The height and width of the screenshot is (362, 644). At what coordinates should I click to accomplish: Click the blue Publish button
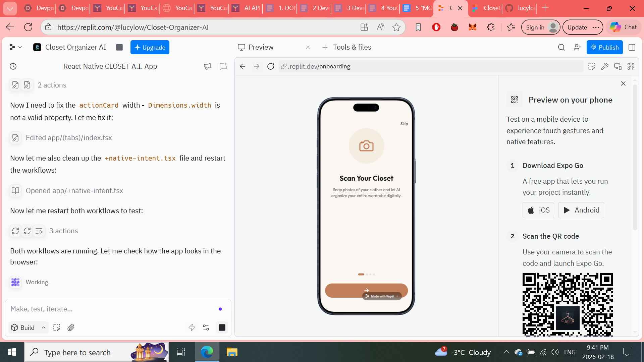click(x=604, y=47)
